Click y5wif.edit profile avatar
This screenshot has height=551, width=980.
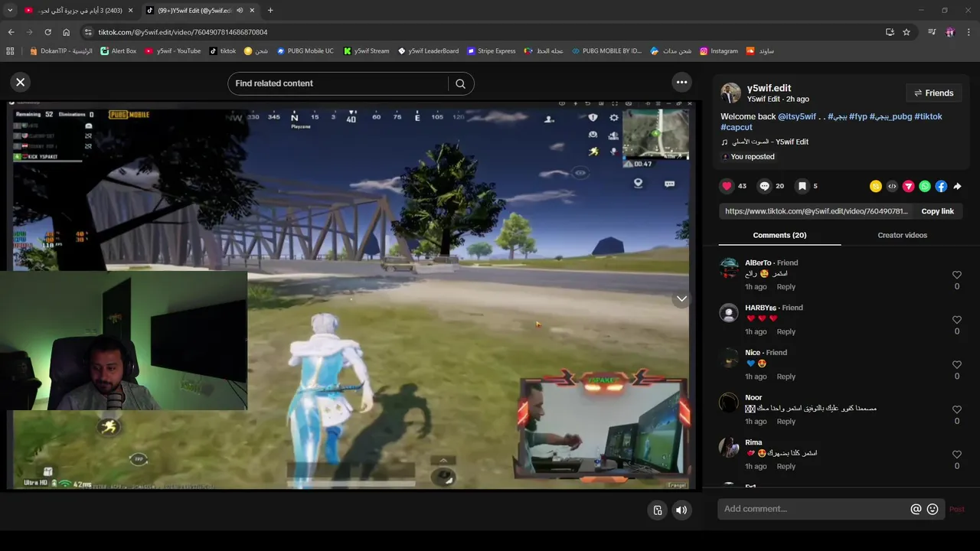click(x=730, y=93)
